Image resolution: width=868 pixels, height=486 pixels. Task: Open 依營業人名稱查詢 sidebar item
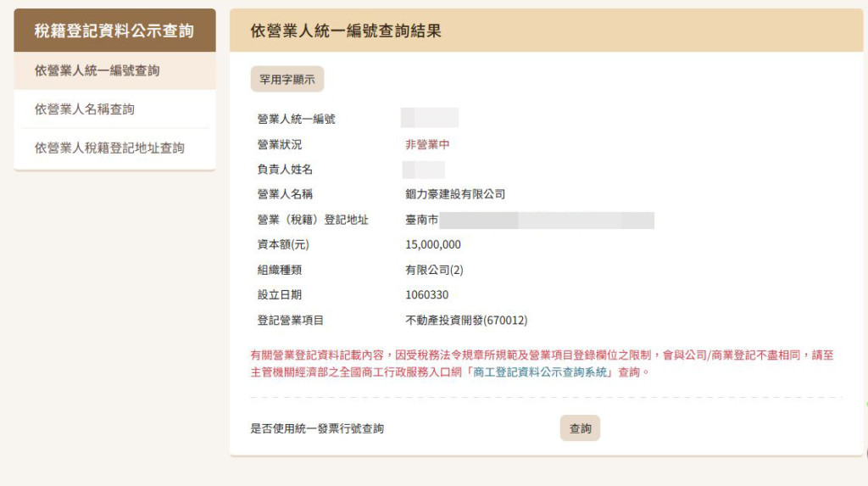[85, 109]
